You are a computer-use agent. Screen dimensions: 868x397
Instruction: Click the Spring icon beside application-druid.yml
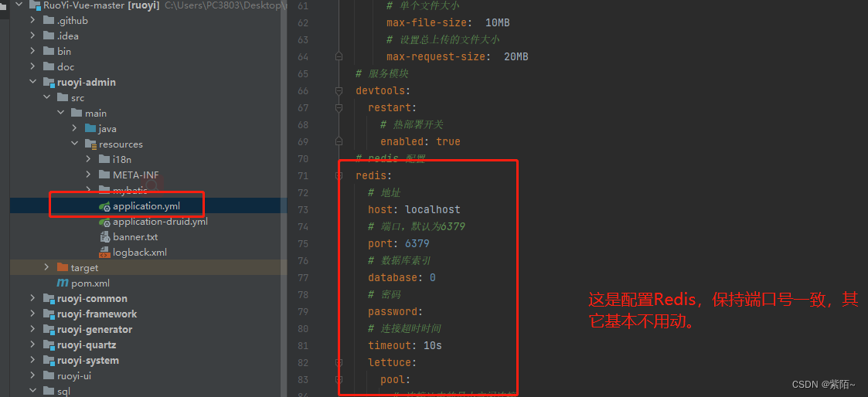[x=104, y=222]
